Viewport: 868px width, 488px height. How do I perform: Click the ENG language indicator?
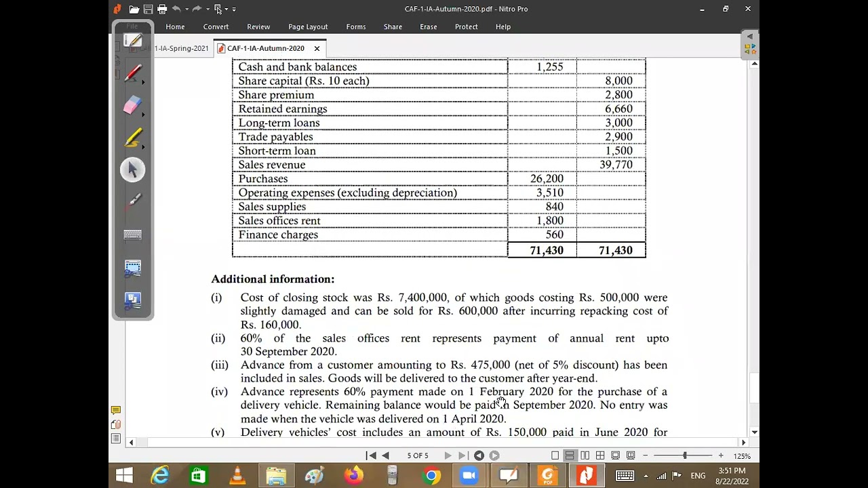tap(698, 476)
